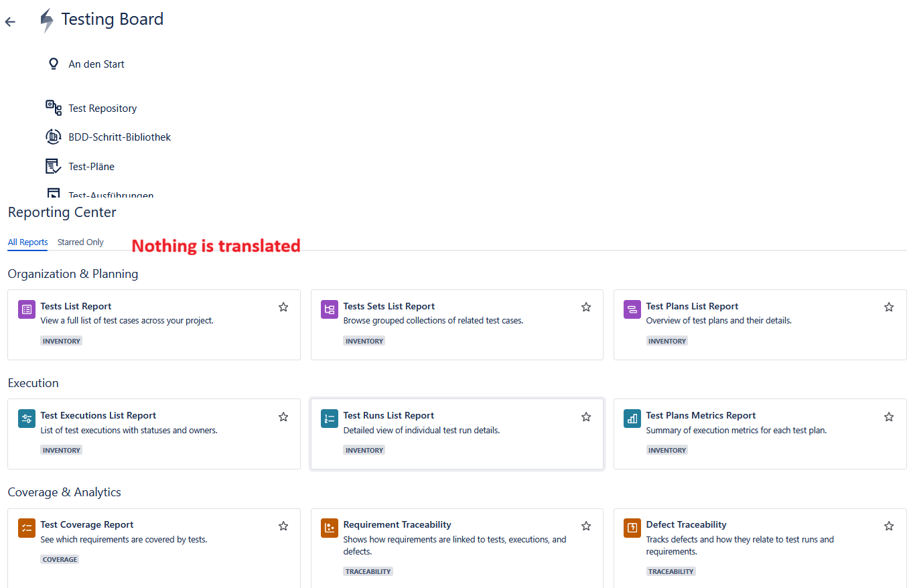Click the Test Plans Metrics Report chart icon
The height and width of the screenshot is (588, 919).
click(x=632, y=419)
